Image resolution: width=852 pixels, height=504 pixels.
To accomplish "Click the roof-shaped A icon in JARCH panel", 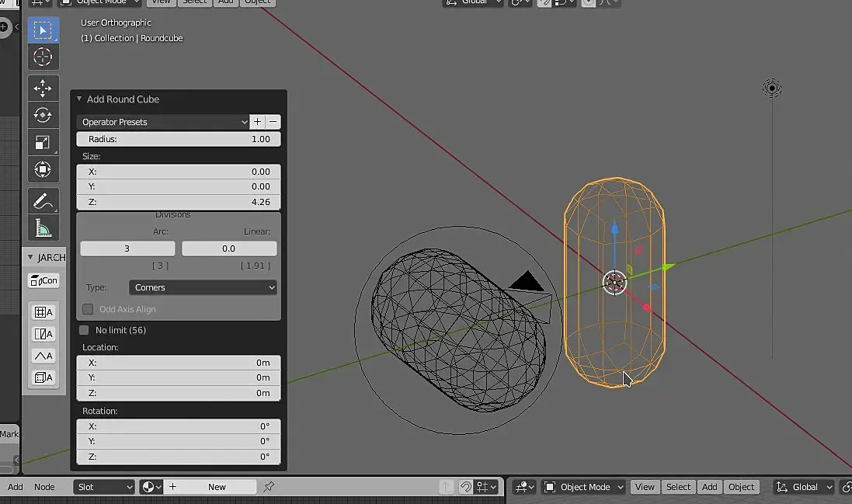I will point(43,356).
